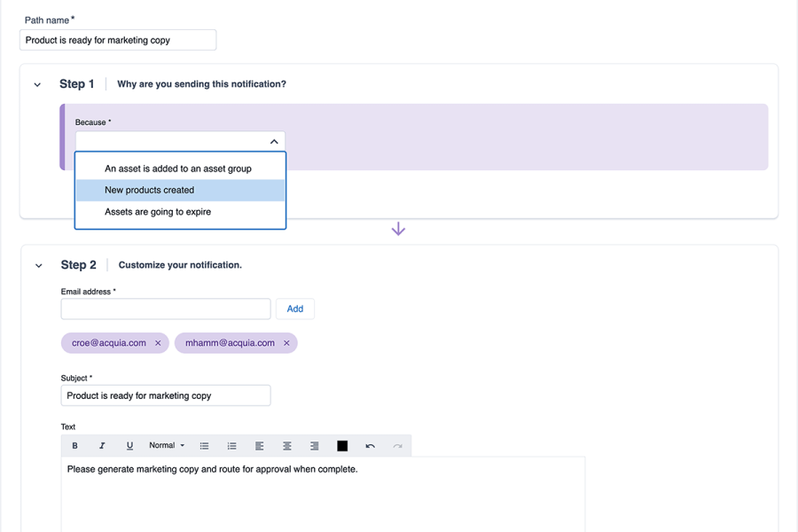
Task: Open the Normal text style dropdown
Action: click(167, 446)
